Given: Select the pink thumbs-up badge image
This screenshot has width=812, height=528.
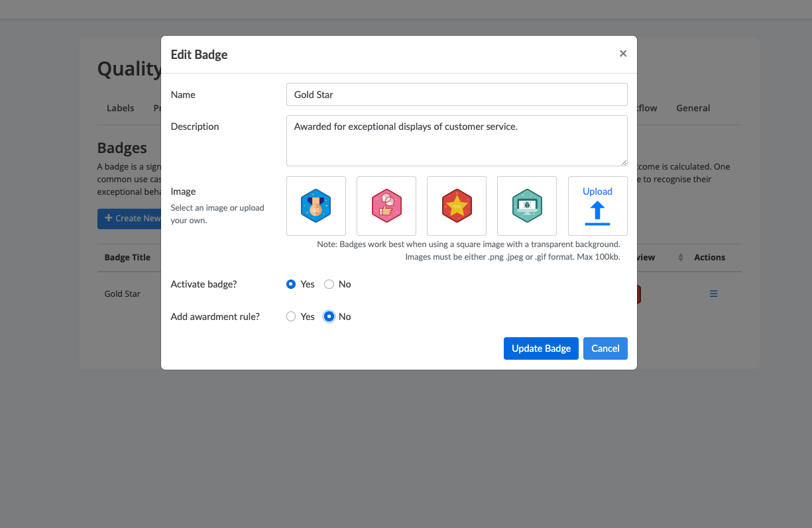Looking at the screenshot, I should tap(386, 206).
